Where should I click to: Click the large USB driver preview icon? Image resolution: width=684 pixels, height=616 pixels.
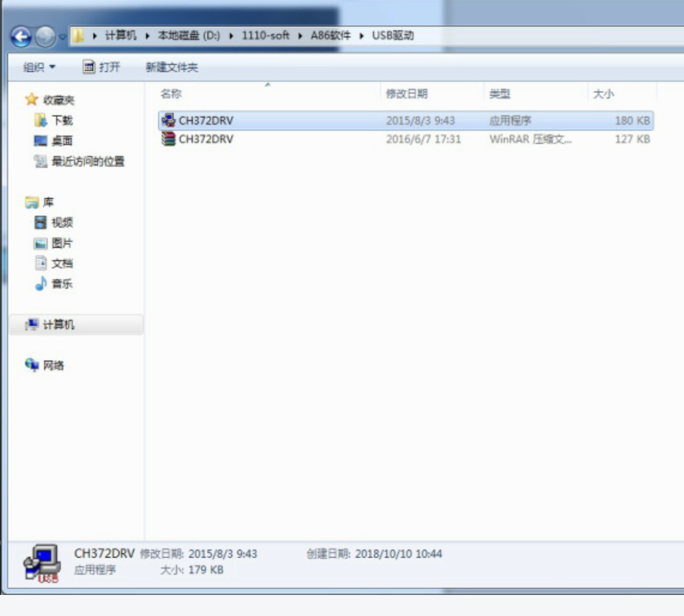point(42,563)
